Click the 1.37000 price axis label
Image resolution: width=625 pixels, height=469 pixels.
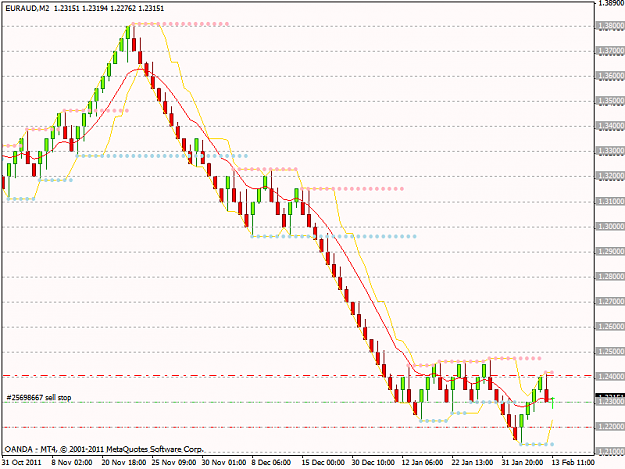click(610, 51)
